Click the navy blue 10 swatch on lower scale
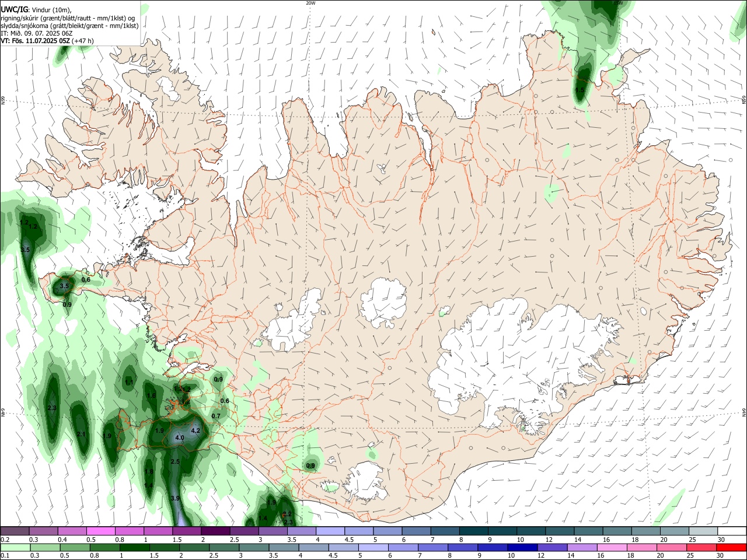Viewport: 747px width, 560px height. 522,547
